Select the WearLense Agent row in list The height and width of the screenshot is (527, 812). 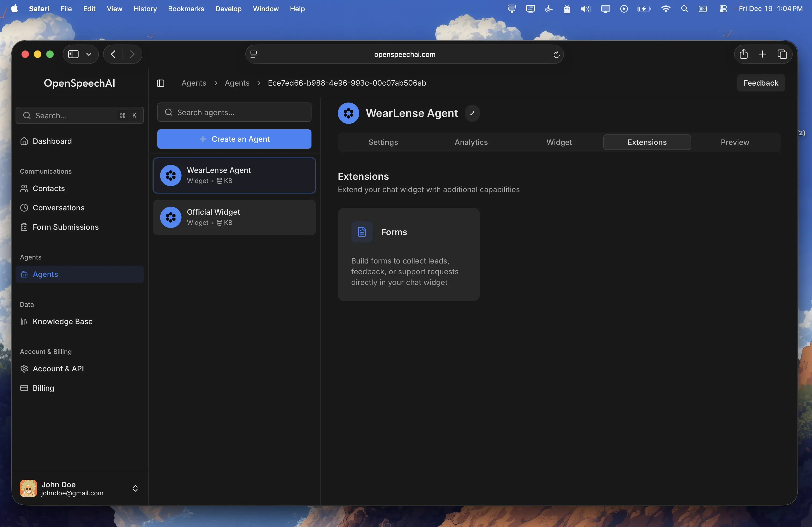234,175
